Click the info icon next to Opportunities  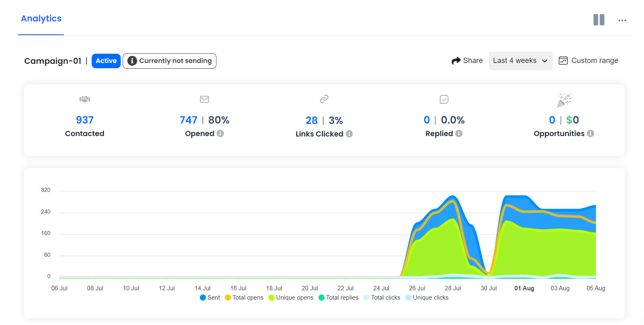click(590, 133)
